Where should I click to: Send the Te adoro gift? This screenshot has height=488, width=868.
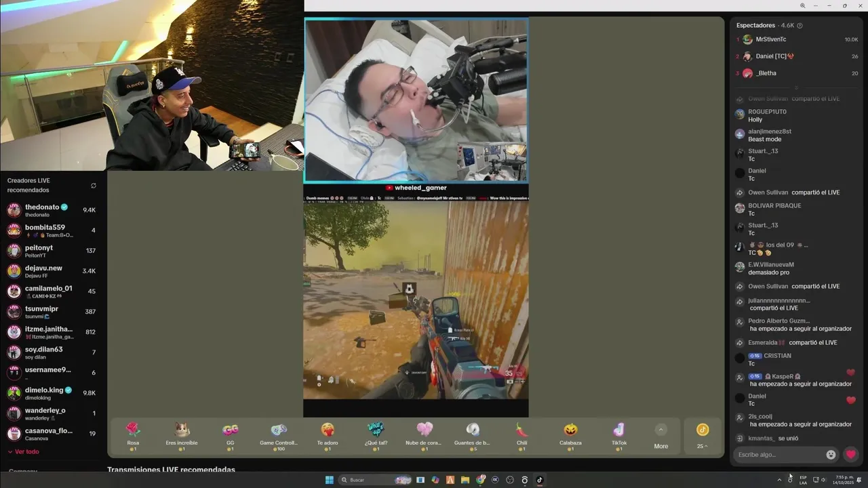click(x=328, y=436)
